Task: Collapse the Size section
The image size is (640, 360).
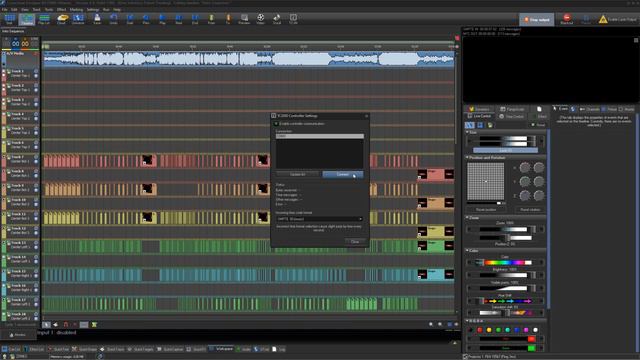Action: [467, 132]
